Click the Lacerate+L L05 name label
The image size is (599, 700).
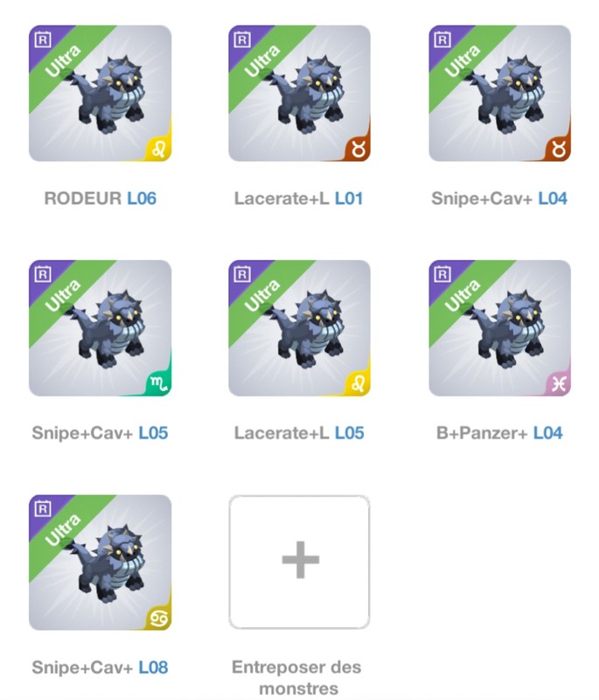pos(299,432)
